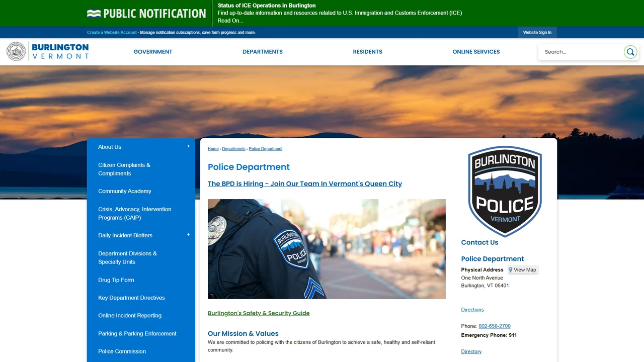
Task: Open the Online Services menu
Action: click(476, 52)
